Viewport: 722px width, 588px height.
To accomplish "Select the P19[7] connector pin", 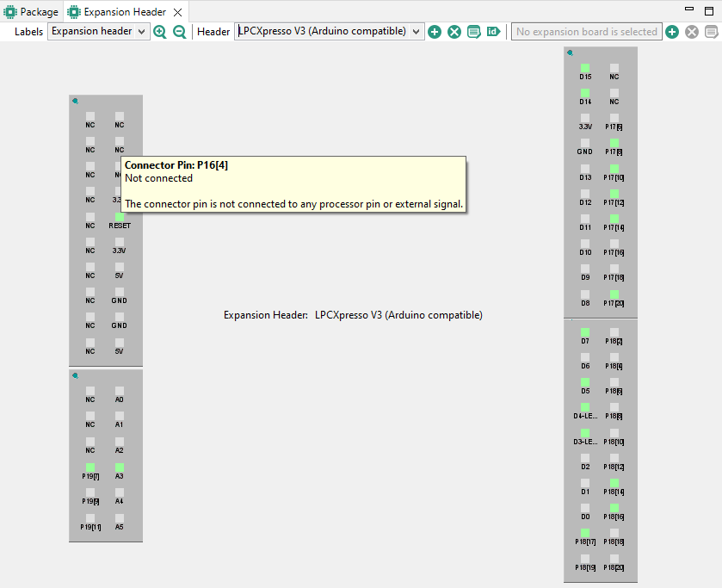I will click(x=90, y=467).
